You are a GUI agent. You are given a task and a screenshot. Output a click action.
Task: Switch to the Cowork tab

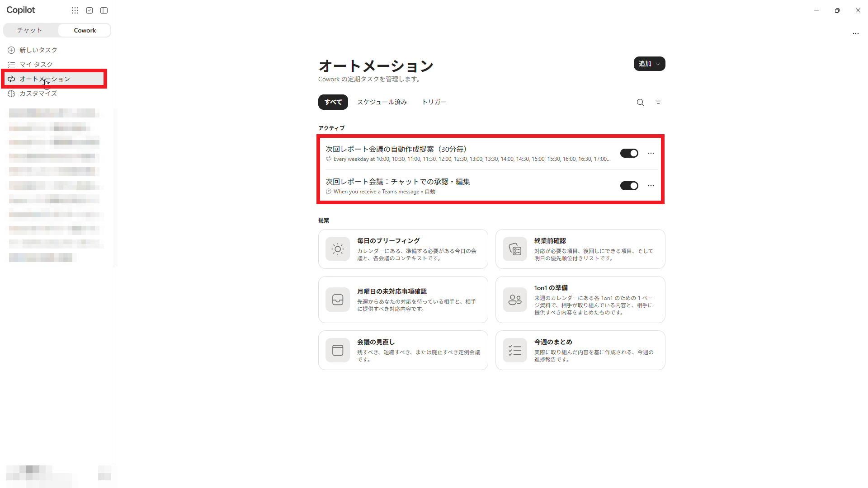[85, 30]
